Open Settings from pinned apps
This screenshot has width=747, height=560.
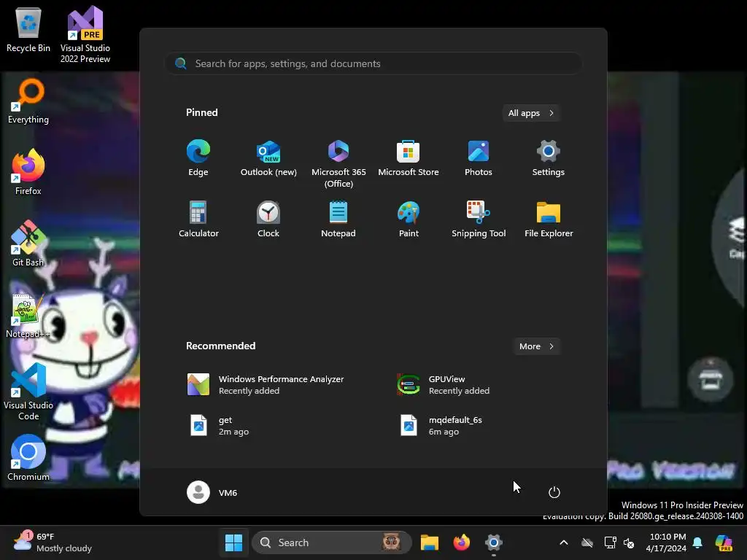click(x=549, y=158)
